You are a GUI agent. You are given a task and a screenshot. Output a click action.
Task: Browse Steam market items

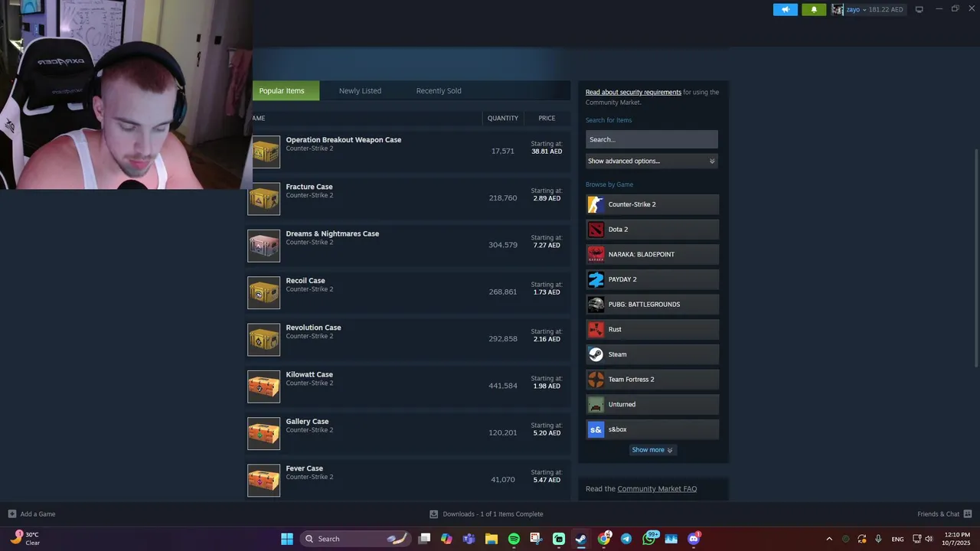(x=652, y=354)
